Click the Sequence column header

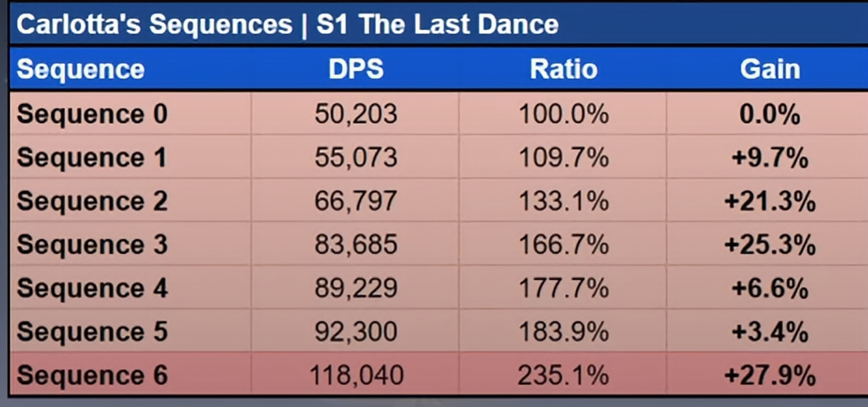(x=80, y=69)
